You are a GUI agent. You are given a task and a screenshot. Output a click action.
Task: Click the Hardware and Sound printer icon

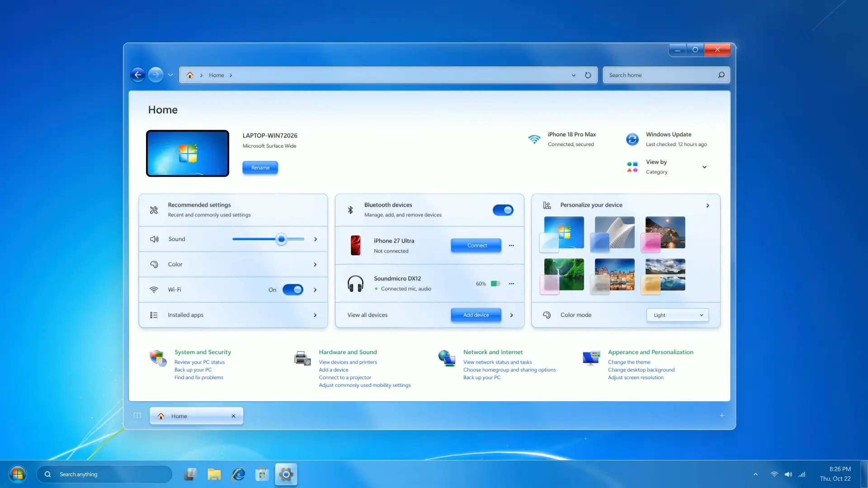[x=302, y=358]
